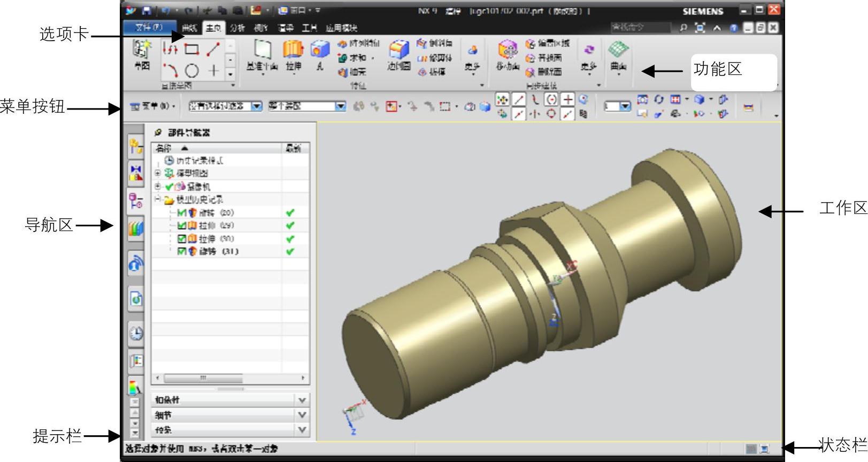This screenshot has height=462, width=868.
Task: Toggle the Extrude (29) feature checkbox
Action: point(182,226)
